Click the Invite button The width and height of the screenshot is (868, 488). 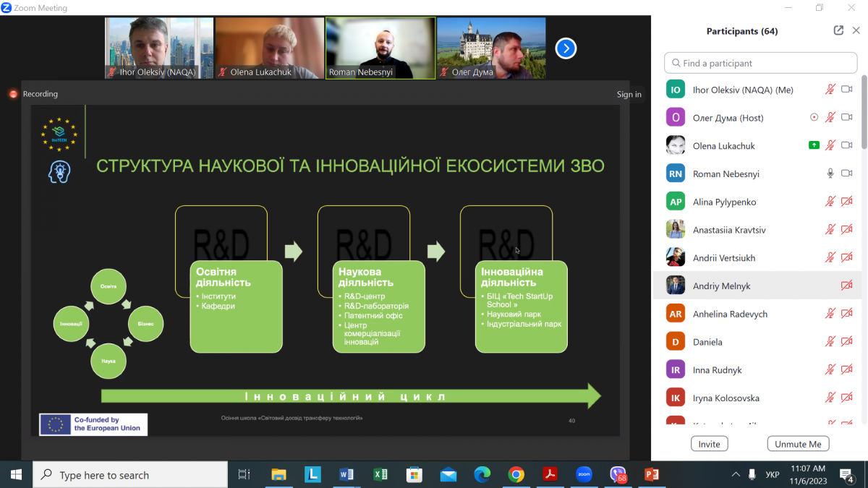pyautogui.click(x=709, y=444)
